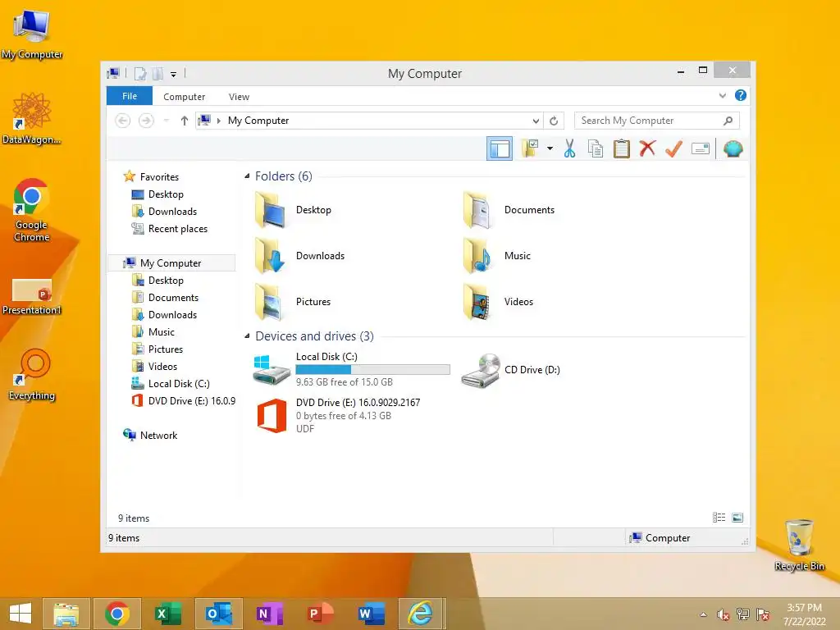Image resolution: width=840 pixels, height=630 pixels.
Task: Select the CD Drive (D:) icon
Action: point(481,370)
